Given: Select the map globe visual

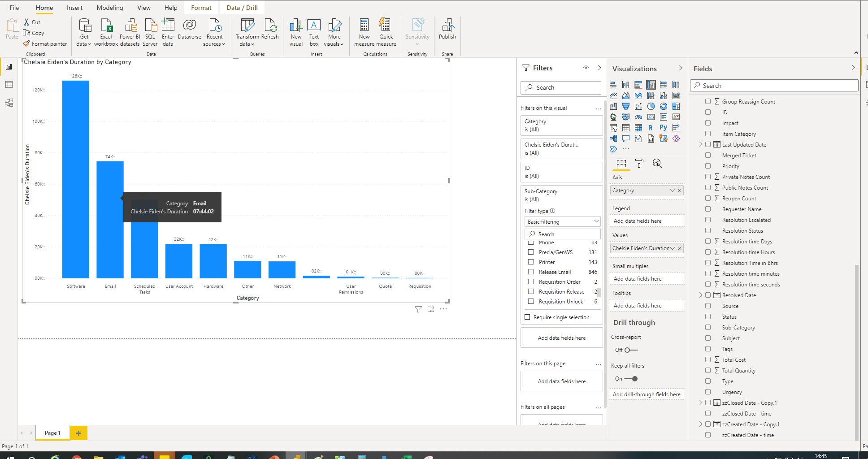Looking at the screenshot, I should click(x=613, y=117).
